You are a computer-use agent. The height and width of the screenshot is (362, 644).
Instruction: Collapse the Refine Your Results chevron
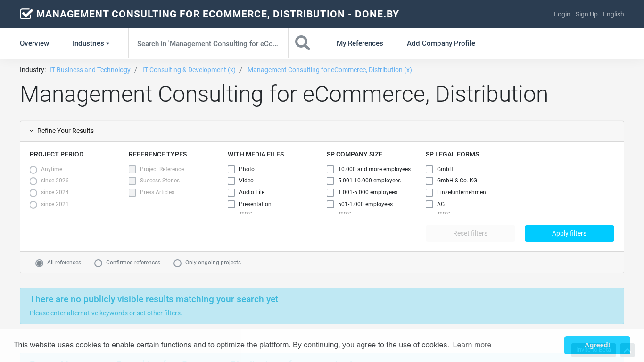32,131
